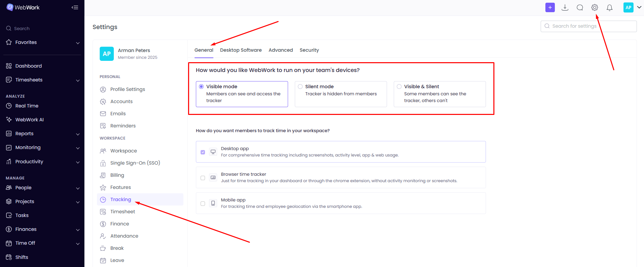
Task: Click the Workspace people icon
Action: tap(103, 151)
